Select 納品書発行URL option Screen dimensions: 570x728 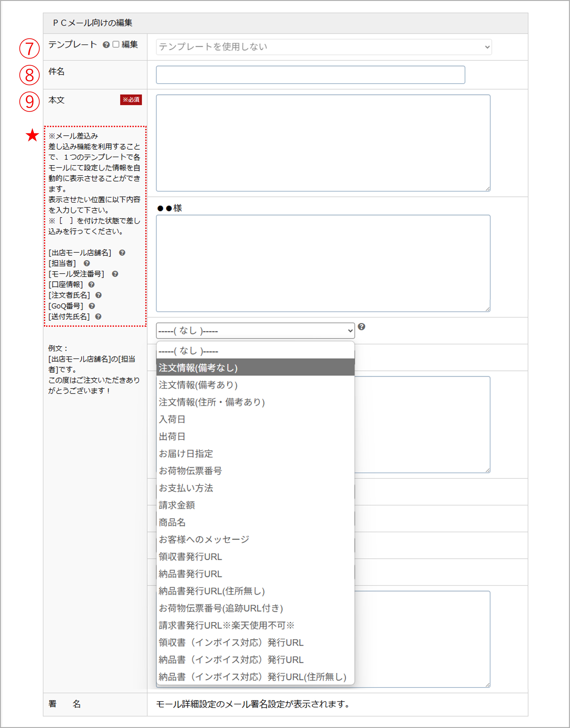point(255,574)
